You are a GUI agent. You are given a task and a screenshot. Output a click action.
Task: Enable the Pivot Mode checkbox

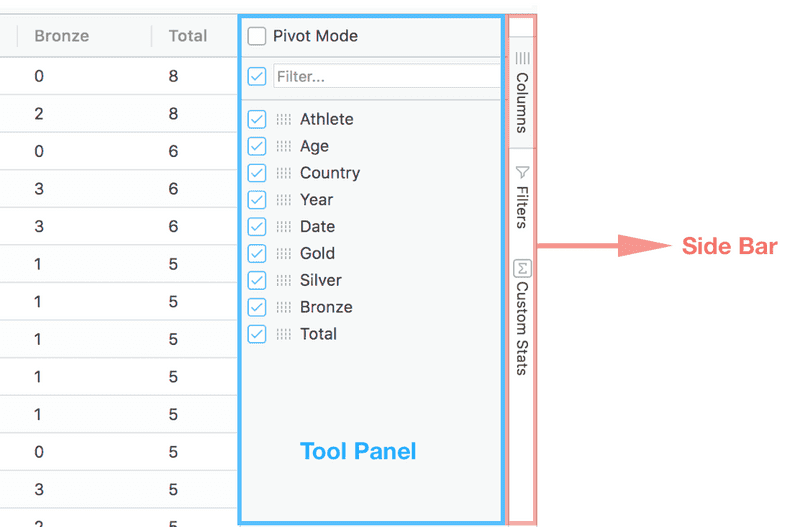257,36
